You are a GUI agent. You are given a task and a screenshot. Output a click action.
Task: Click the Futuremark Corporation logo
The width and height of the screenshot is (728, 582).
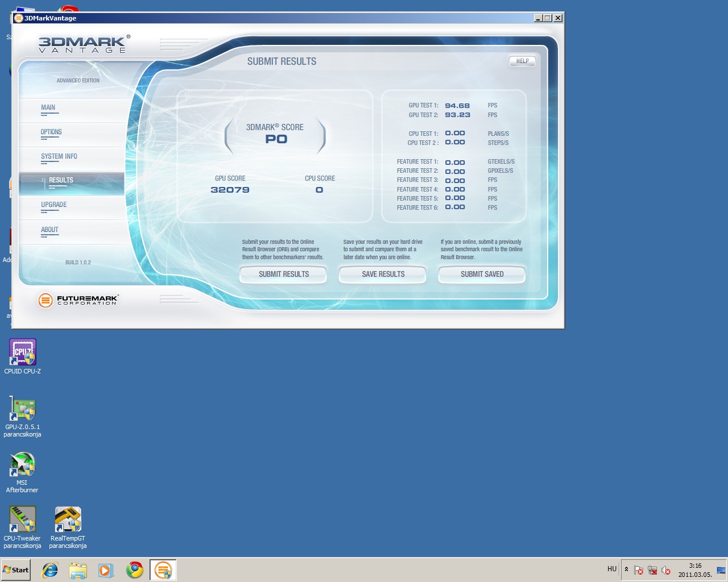coord(78,300)
